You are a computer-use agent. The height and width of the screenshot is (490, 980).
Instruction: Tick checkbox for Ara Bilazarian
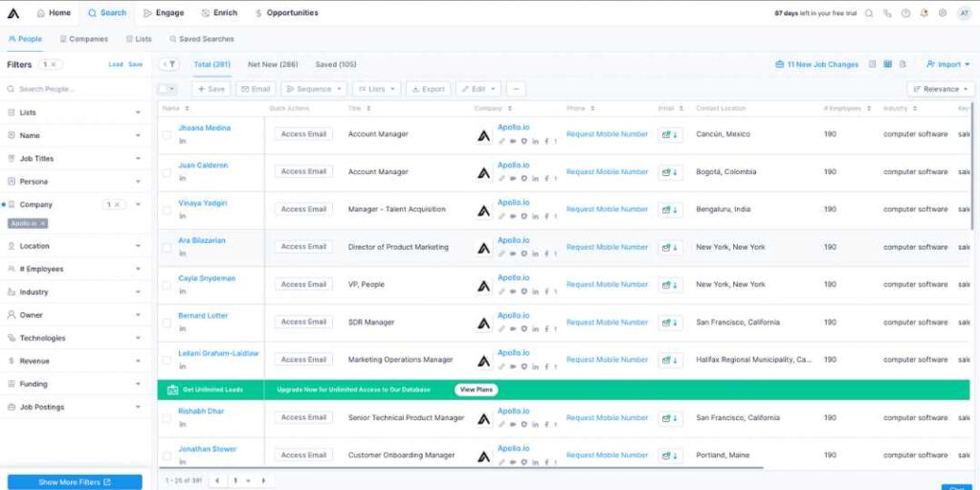click(167, 248)
